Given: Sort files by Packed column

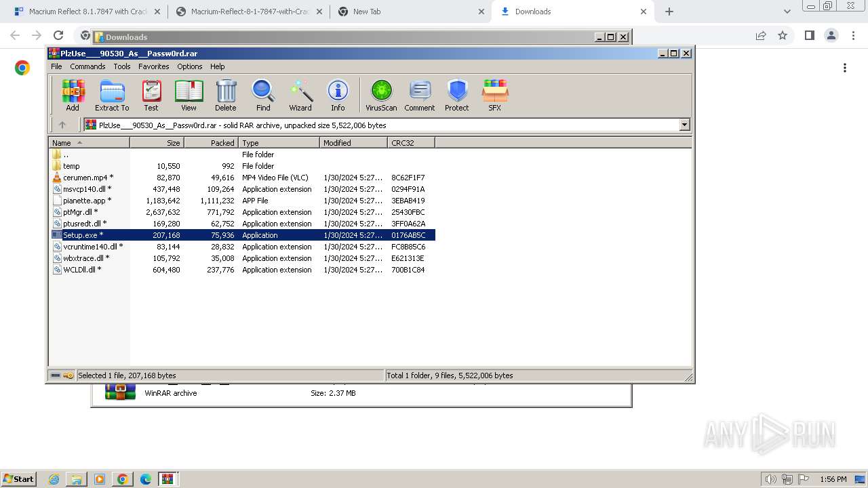Looking at the screenshot, I should (x=211, y=143).
